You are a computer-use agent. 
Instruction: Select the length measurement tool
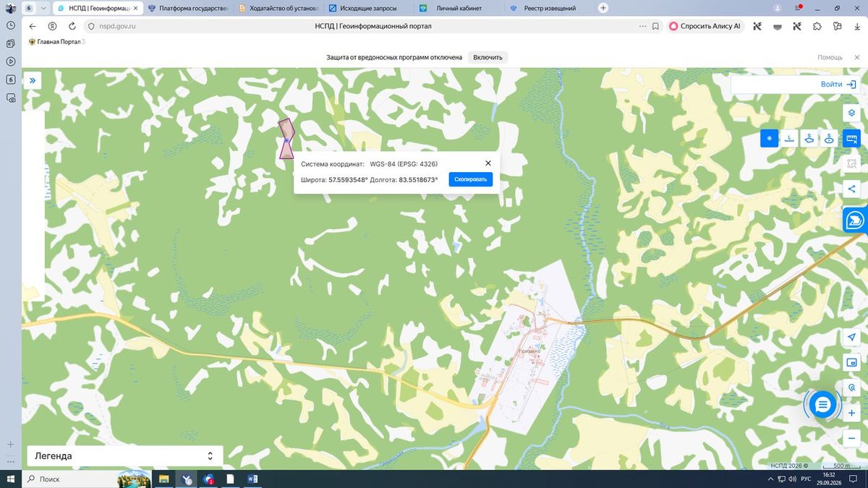point(789,138)
